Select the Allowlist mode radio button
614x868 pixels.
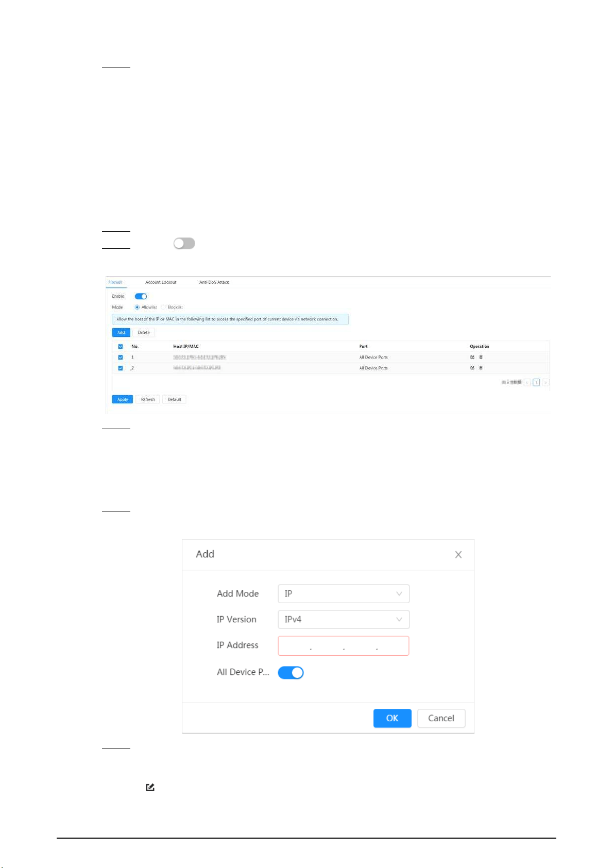(x=137, y=307)
